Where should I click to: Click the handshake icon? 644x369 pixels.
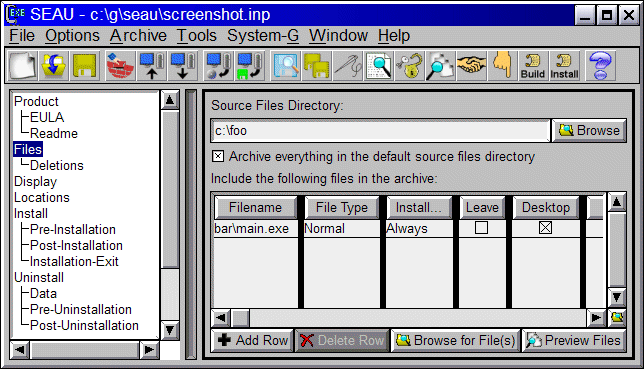[x=472, y=66]
